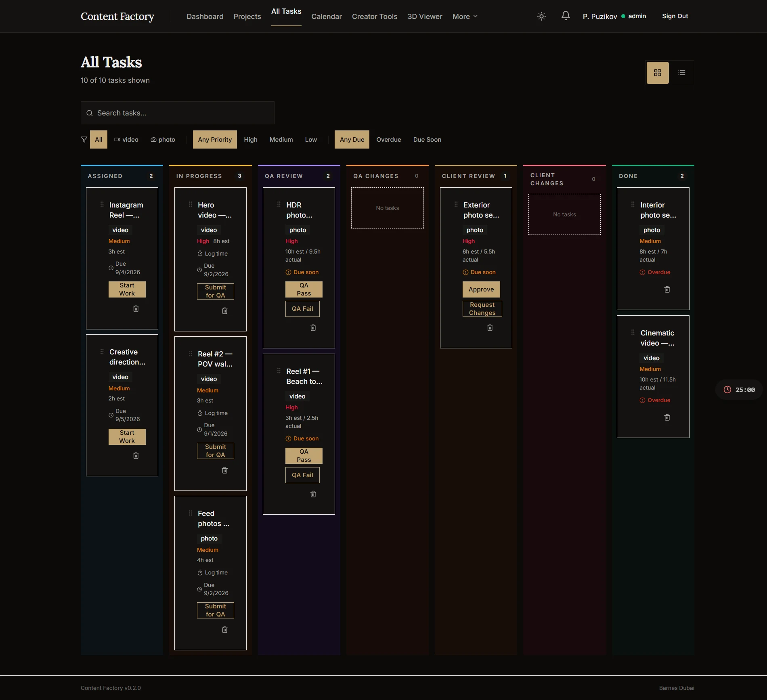Image resolution: width=767 pixels, height=700 pixels.
Task: Mark Reel #1 Beach as QA Fail
Action: 302,475
